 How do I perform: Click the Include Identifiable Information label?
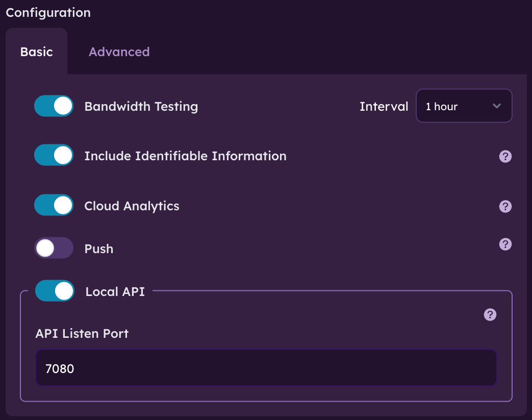click(x=185, y=156)
